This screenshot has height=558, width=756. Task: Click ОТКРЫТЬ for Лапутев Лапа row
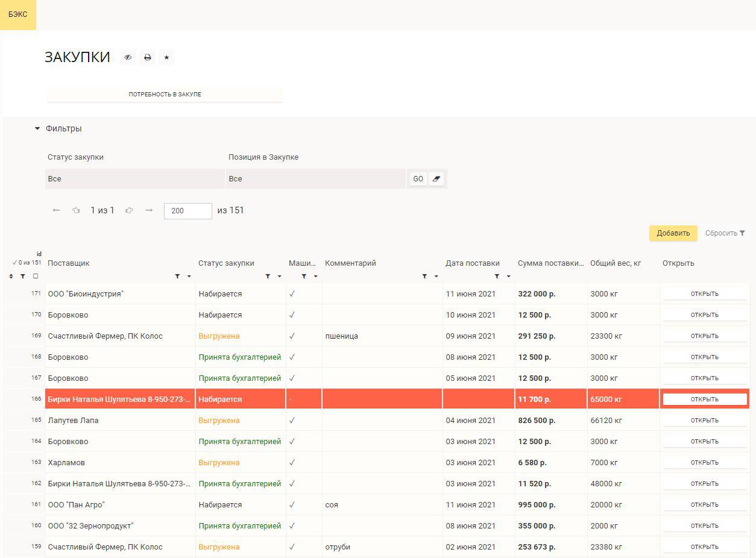pyautogui.click(x=705, y=421)
